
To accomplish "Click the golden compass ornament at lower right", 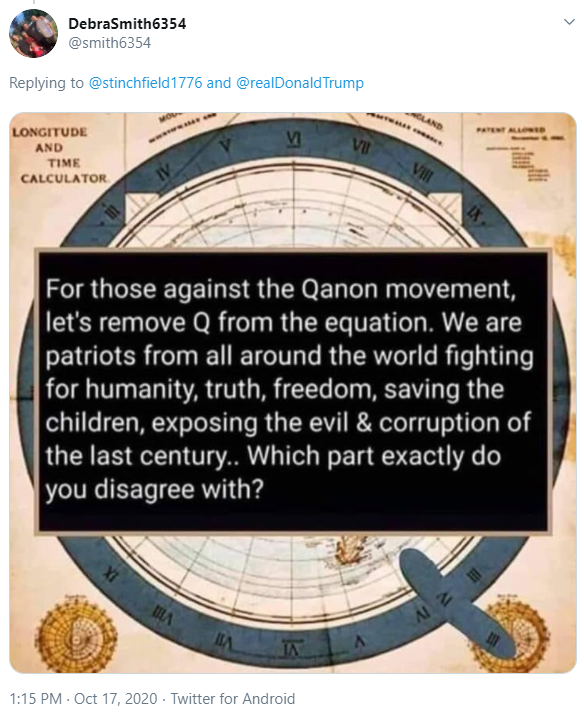I will point(512,633).
